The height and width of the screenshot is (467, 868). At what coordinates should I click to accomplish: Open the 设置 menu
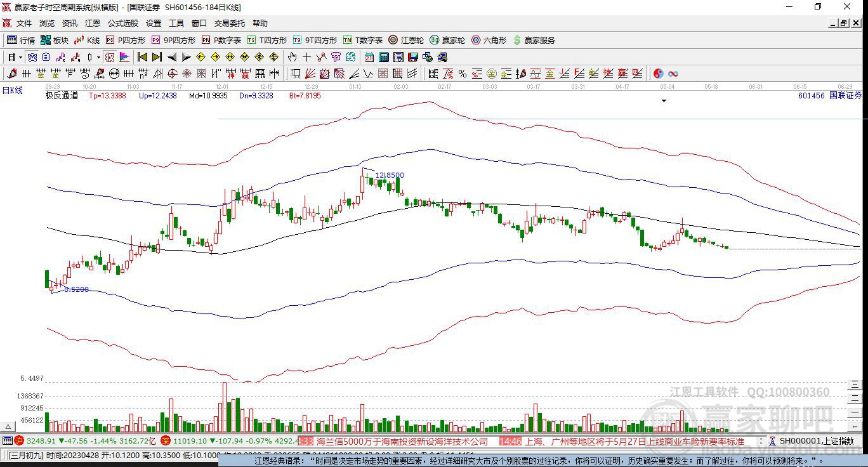(154, 23)
